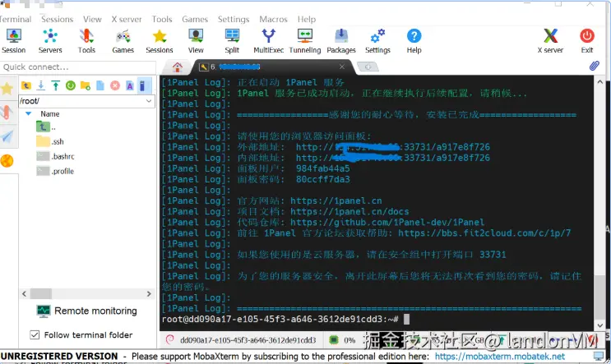This screenshot has width=611, height=364.
Task: Click hostname in the status bar
Action: point(248,340)
